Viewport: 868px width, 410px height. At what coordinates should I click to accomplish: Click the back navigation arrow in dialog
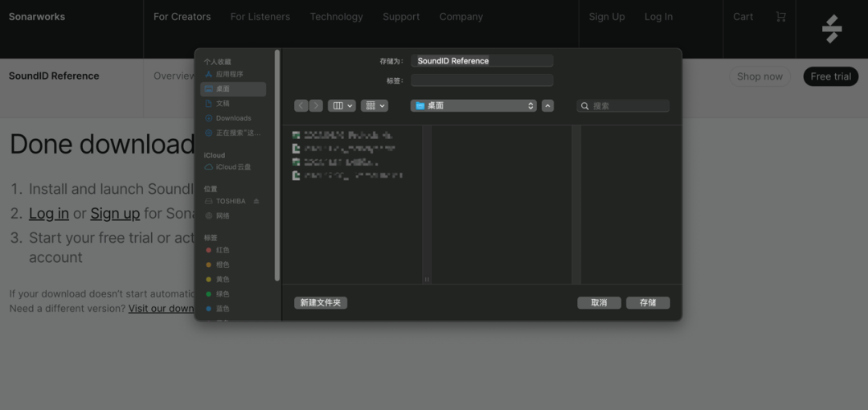click(x=301, y=106)
